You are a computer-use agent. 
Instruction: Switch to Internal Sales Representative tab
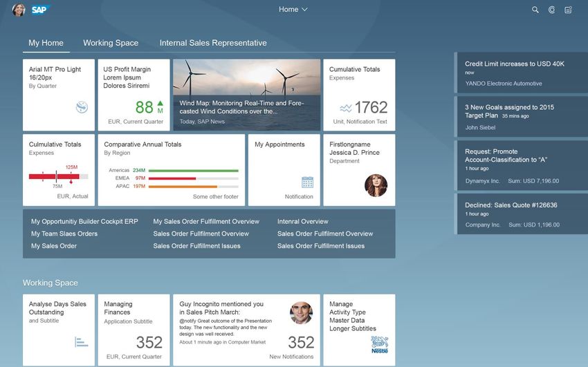213,43
